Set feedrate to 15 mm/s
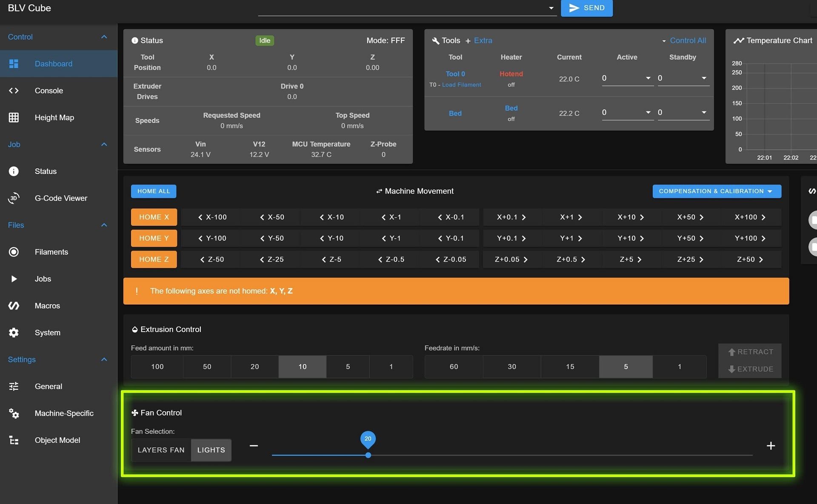 pos(570,367)
